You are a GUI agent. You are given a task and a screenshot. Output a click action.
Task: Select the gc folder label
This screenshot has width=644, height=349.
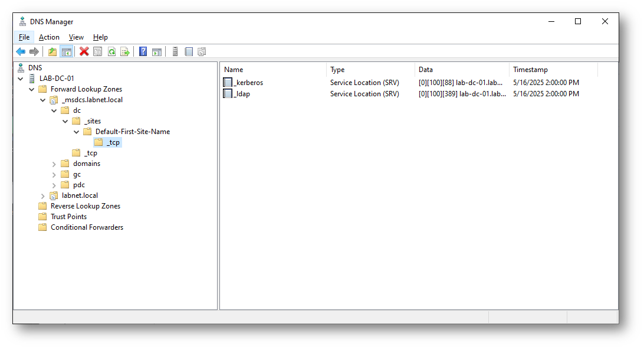(x=77, y=174)
